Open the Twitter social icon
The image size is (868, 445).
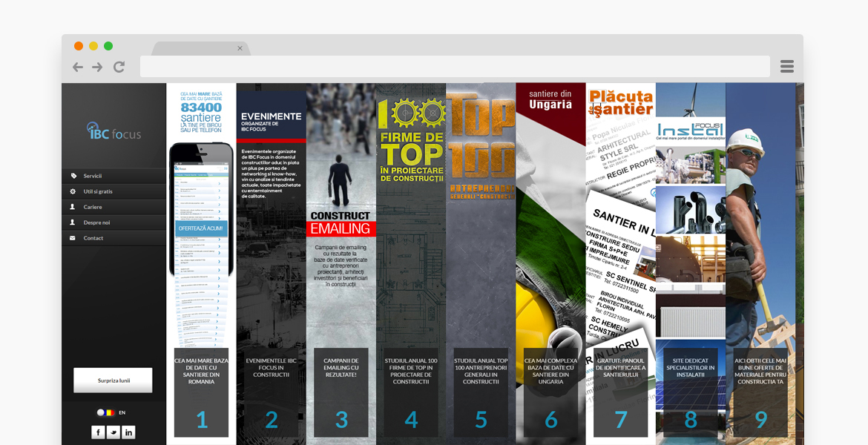click(x=113, y=432)
